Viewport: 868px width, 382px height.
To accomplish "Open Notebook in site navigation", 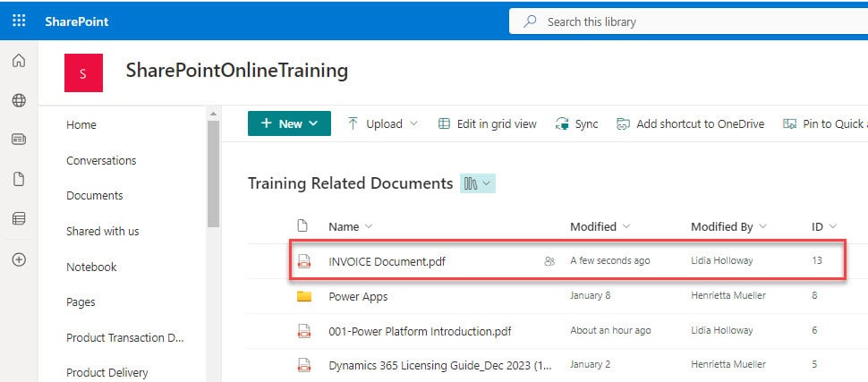I will (91, 267).
